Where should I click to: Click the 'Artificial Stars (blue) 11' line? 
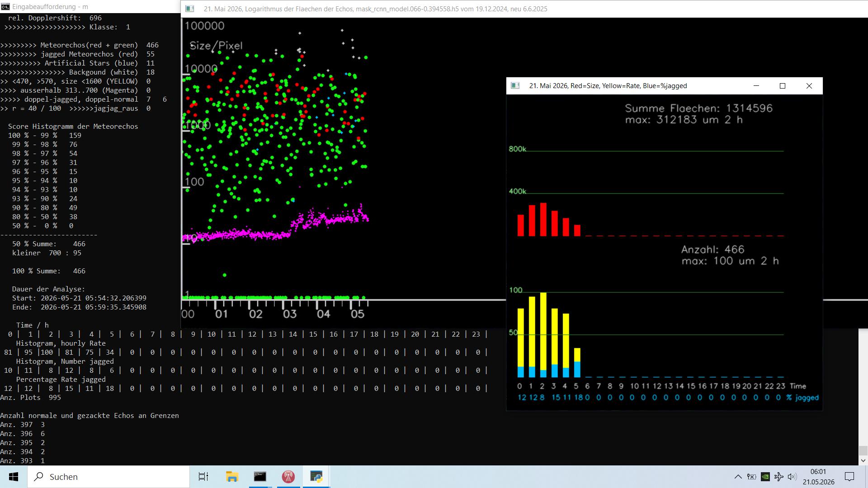(x=77, y=63)
